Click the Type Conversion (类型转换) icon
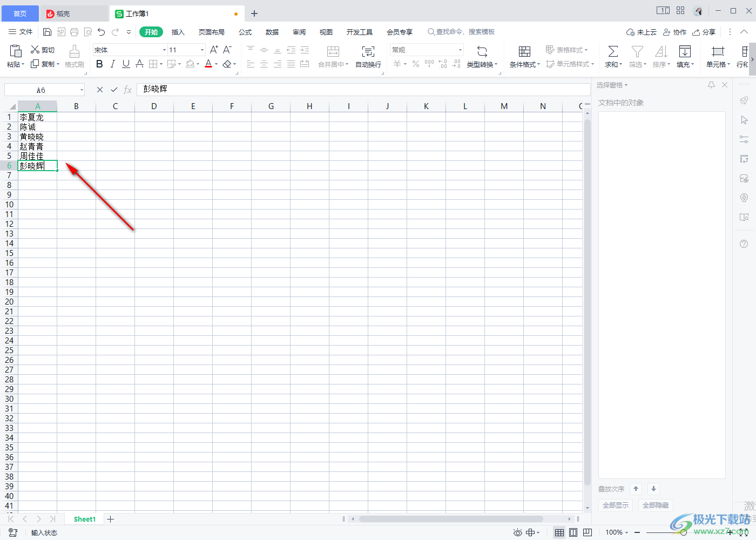This screenshot has height=540, width=756. coord(482,52)
